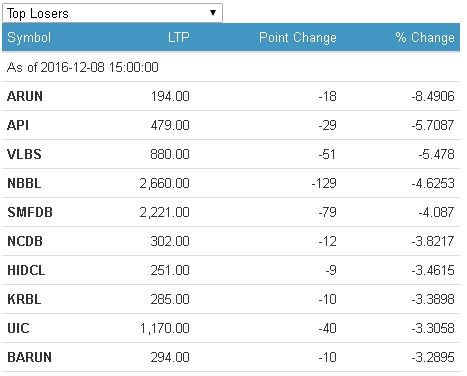The height and width of the screenshot is (376, 467).
Task: Open KRBL stock details
Action: pyautogui.click(x=24, y=299)
